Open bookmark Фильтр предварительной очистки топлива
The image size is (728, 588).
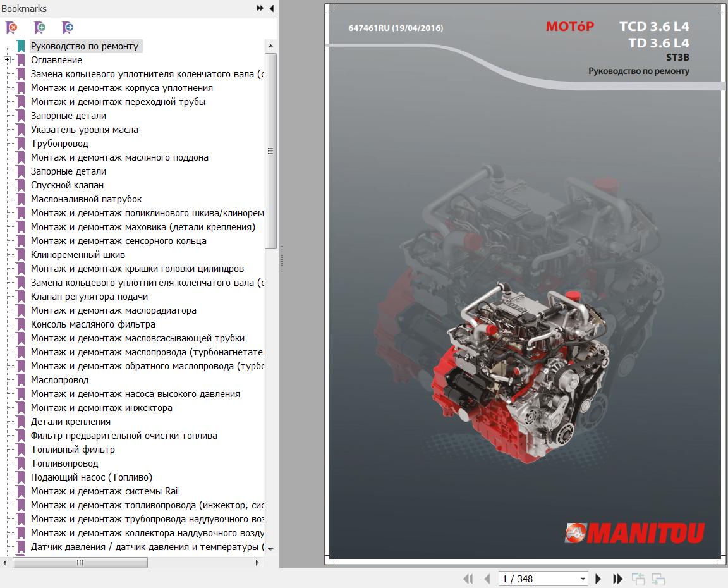124,436
